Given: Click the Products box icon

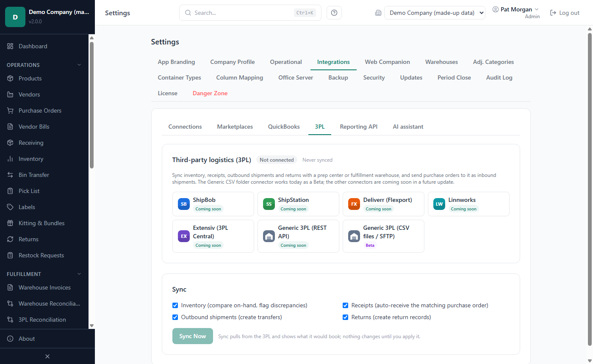Looking at the screenshot, I should click(10, 78).
